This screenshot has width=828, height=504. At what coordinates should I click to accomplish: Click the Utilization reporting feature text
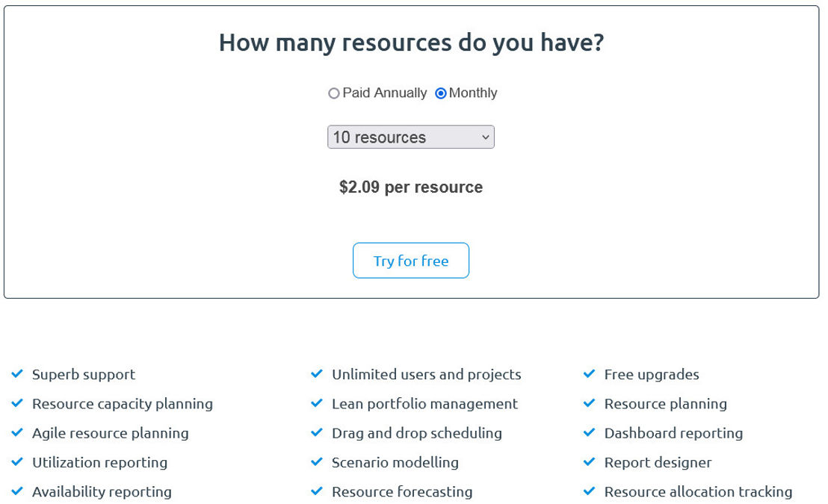tap(100, 462)
